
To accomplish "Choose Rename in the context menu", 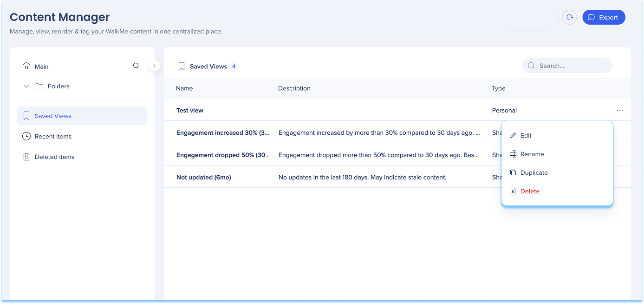I will pos(532,154).
